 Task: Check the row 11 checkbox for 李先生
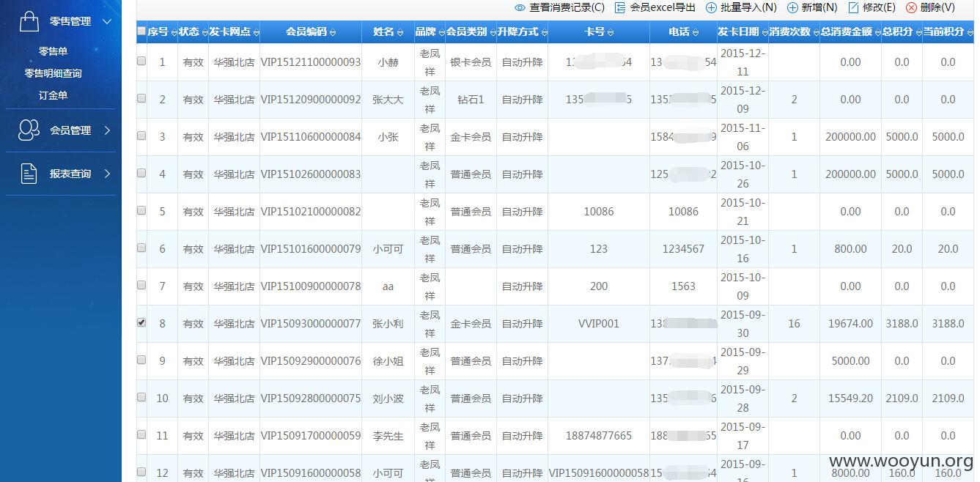tap(141, 434)
